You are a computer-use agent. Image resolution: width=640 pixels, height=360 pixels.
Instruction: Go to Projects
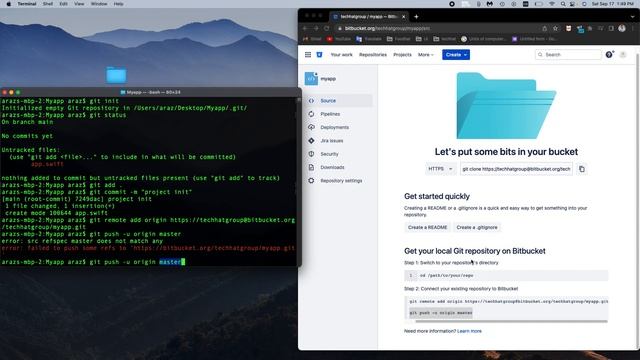[x=402, y=55]
